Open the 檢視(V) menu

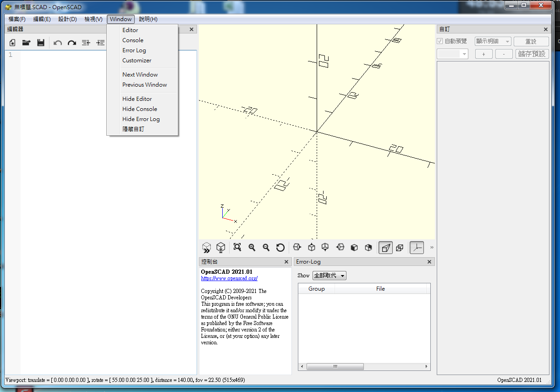[x=93, y=19]
